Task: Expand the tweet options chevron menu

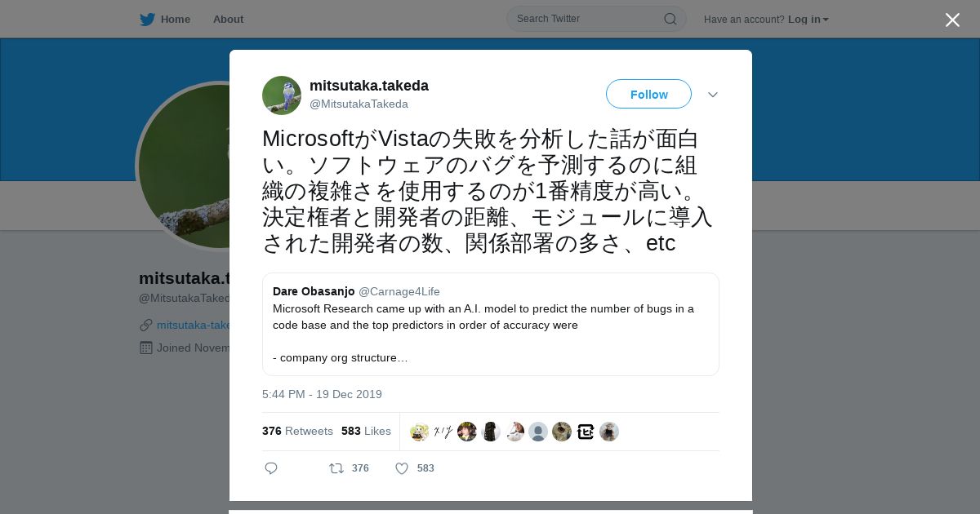Action: pyautogui.click(x=713, y=95)
